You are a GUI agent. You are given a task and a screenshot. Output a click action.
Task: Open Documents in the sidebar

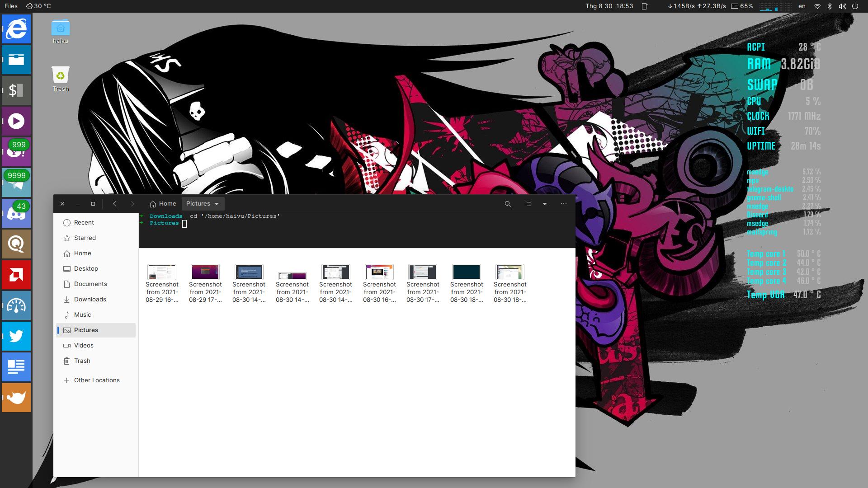(96, 284)
